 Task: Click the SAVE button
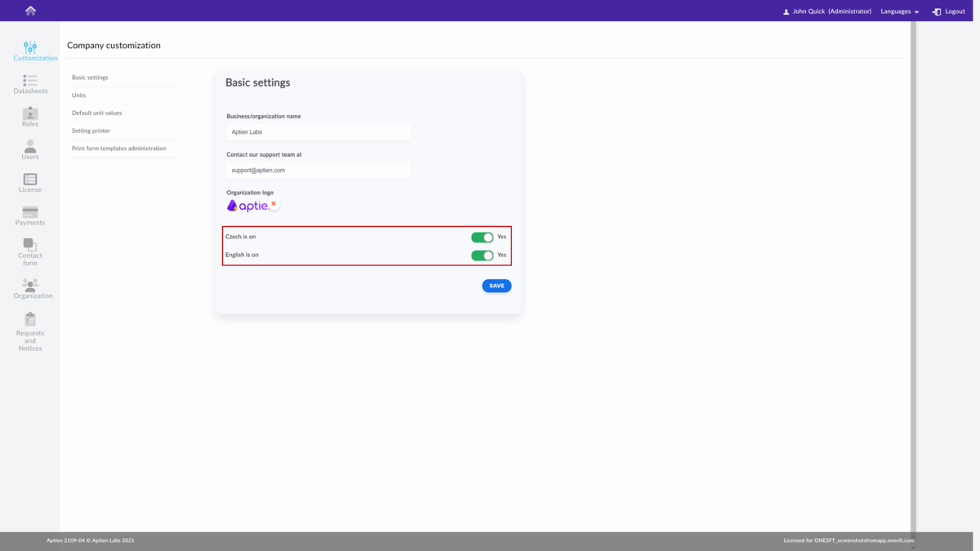click(x=497, y=286)
